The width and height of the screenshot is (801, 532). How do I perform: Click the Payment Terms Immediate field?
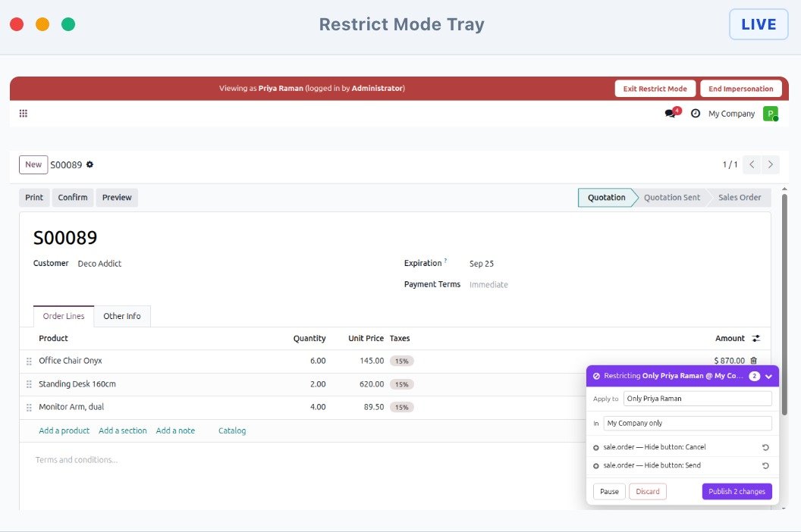tap(488, 284)
